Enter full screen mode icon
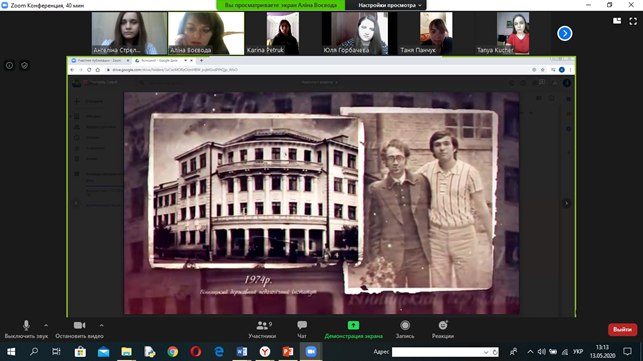Image resolution: width=643 pixels, height=361 pixels. [633, 21]
